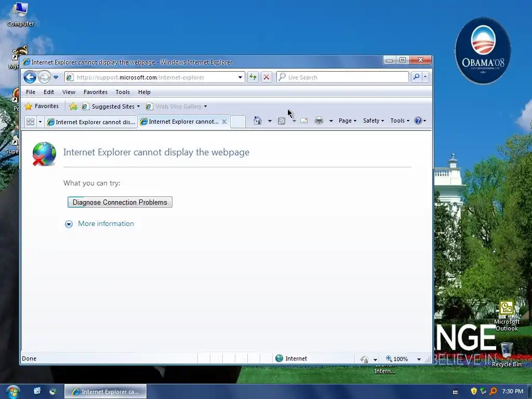Switch to first Internet Explorer cannot display tab

(91, 122)
